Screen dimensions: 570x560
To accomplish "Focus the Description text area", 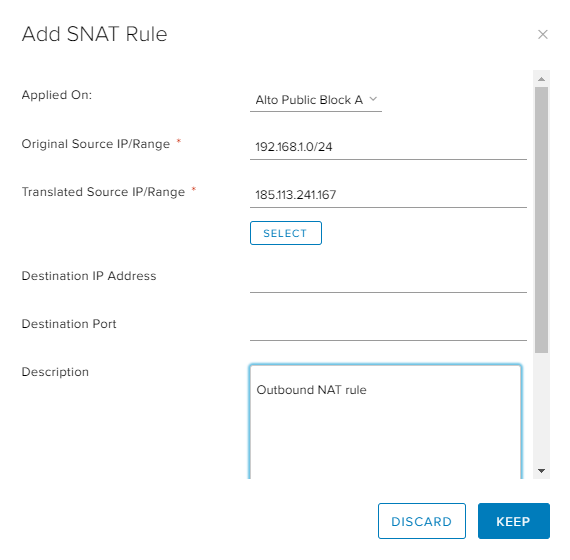I will (x=385, y=422).
